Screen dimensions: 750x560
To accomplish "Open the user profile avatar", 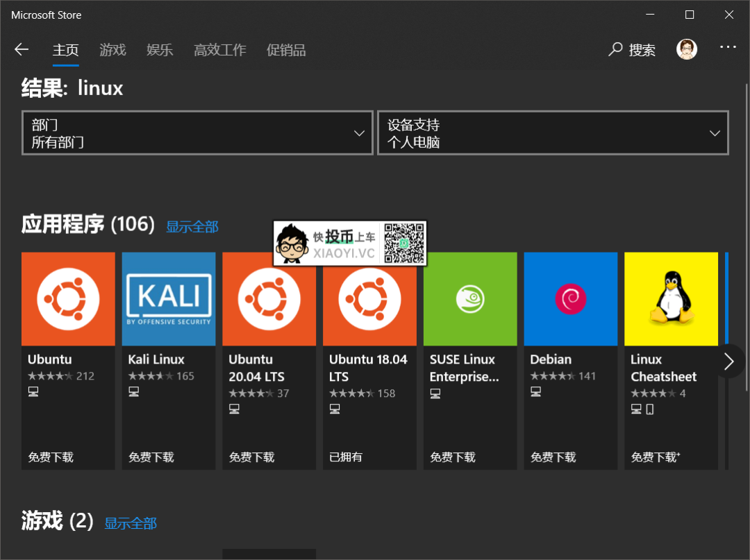I will pyautogui.click(x=686, y=49).
